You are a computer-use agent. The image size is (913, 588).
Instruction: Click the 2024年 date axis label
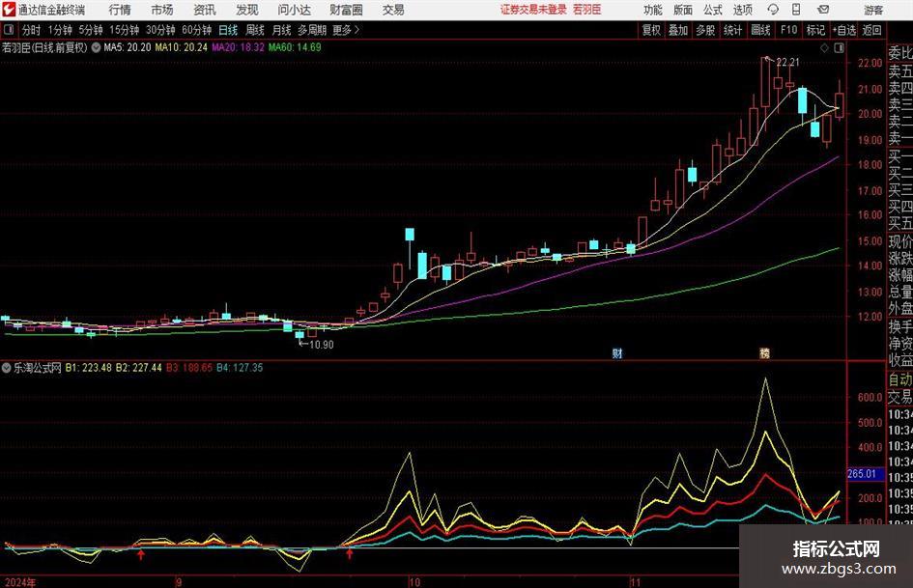click(x=20, y=582)
